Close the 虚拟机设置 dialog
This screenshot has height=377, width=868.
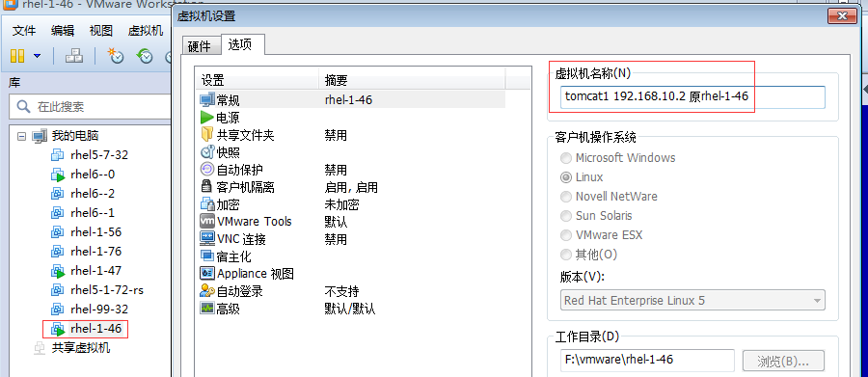click(842, 15)
